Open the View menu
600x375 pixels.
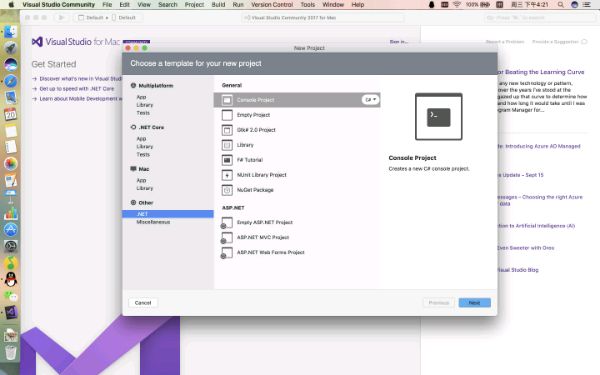(x=144, y=5)
